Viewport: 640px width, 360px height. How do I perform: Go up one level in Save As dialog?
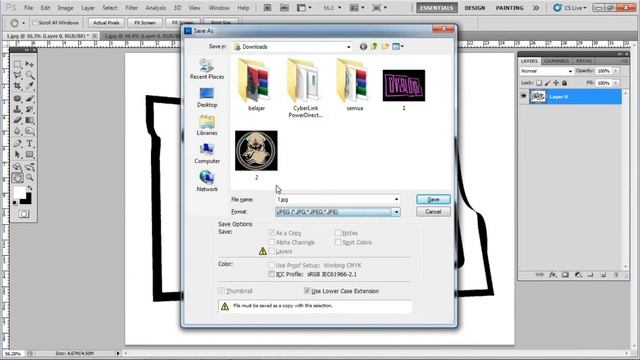(374, 47)
